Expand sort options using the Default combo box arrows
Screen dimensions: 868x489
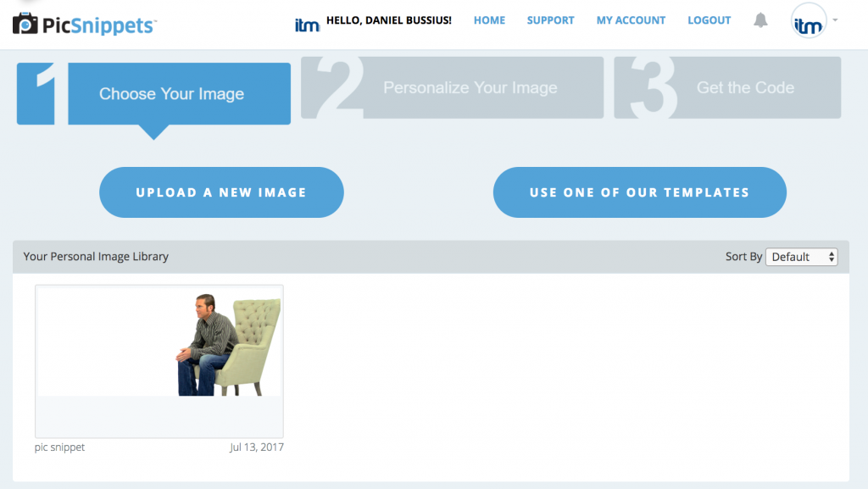832,256
